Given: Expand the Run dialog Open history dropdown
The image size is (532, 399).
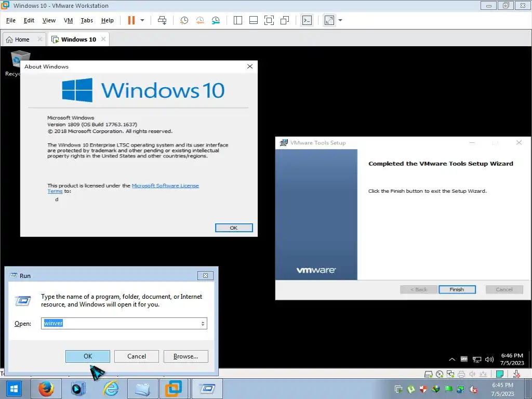Looking at the screenshot, I should click(x=203, y=324).
